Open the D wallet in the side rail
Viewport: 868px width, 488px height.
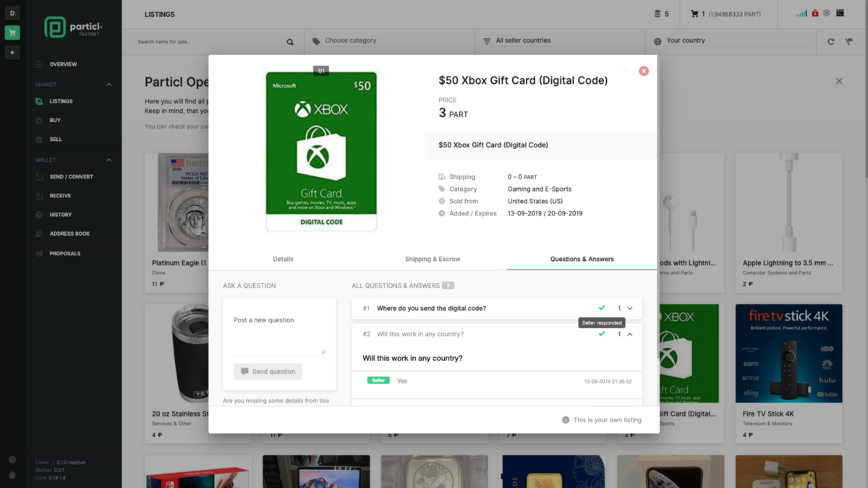(12, 13)
